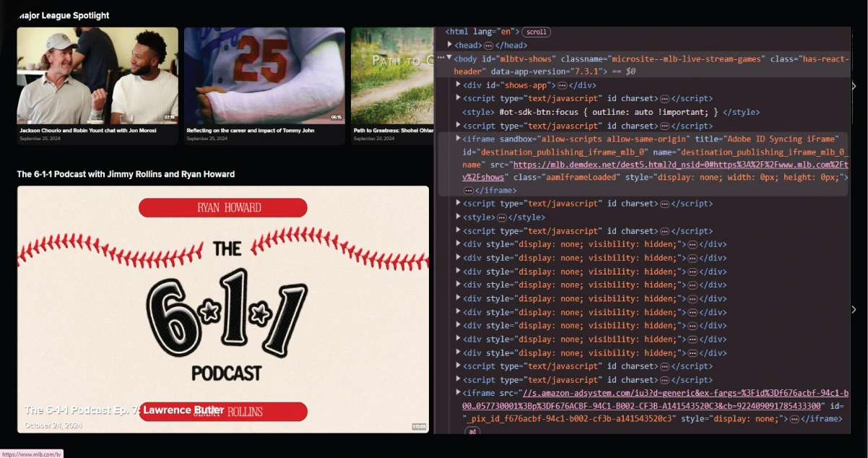Screen dimensions: 868x458
Task: Click the scroll badge next to html tag
Action: pyautogui.click(x=536, y=32)
